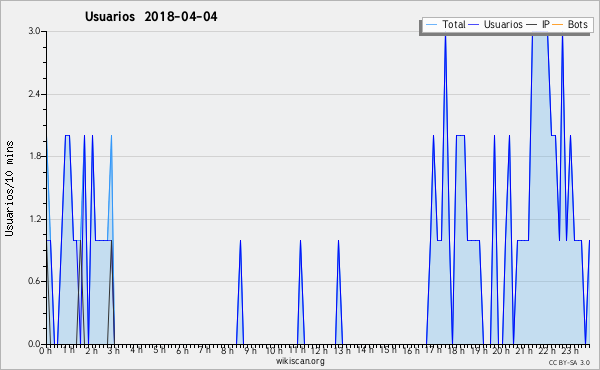Viewport: 600px width, 370px height.
Task: Click the '3.0' y-axis value
Action: tap(34, 31)
